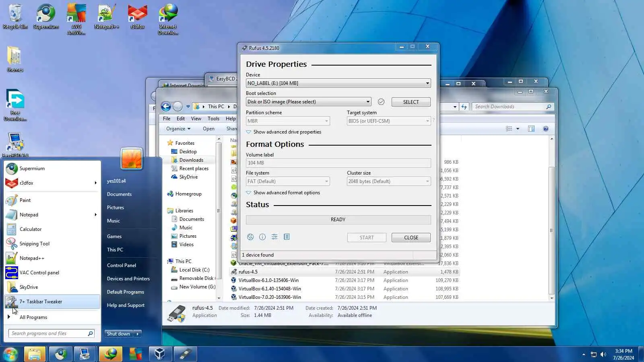Launch Snipping Tool from Start menu

52,244
